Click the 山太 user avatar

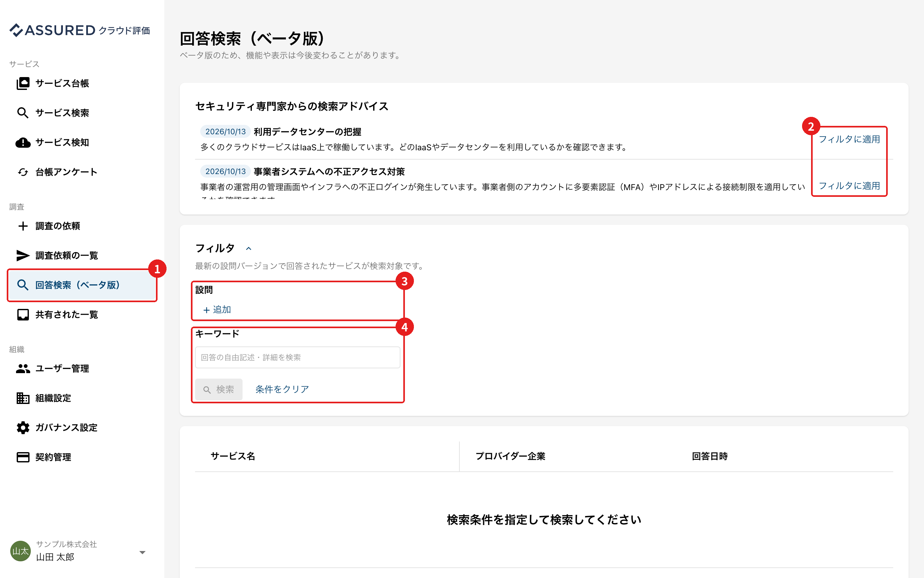(x=20, y=551)
